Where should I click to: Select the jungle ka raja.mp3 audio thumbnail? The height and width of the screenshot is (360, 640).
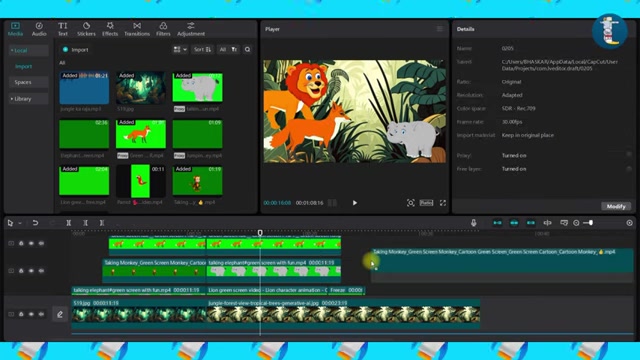coord(84,88)
